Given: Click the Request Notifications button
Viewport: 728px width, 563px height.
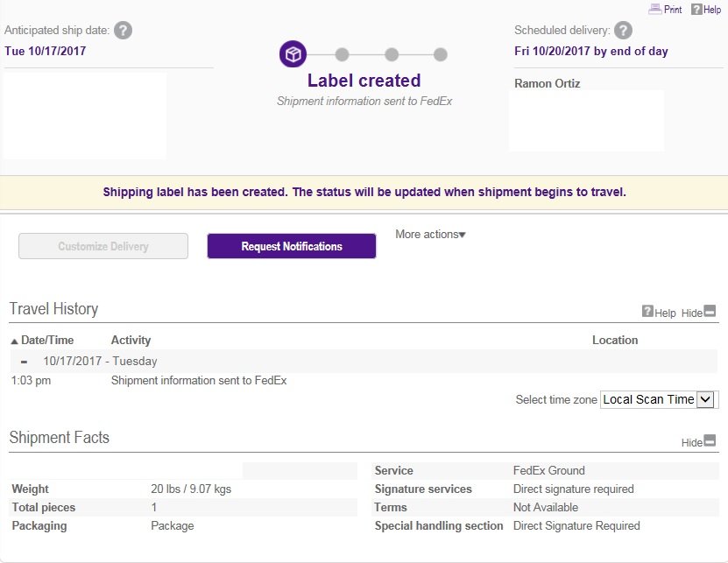Looking at the screenshot, I should [292, 246].
